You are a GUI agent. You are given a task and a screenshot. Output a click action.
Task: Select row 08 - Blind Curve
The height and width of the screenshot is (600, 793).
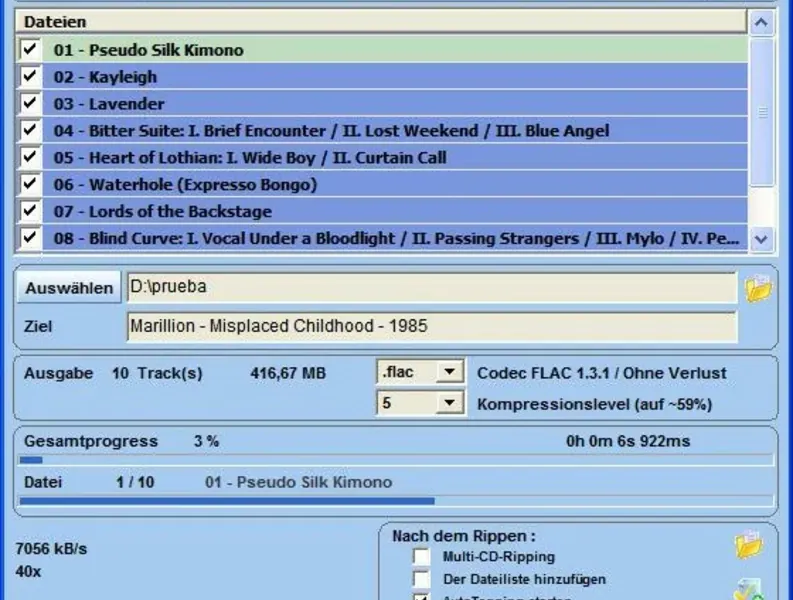pyautogui.click(x=394, y=237)
